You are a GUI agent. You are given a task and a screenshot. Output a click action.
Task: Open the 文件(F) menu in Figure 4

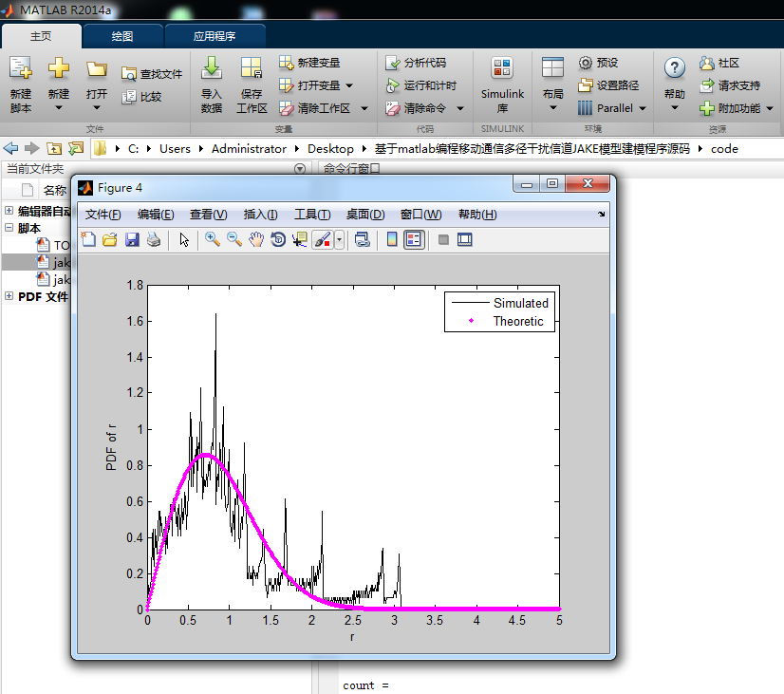[103, 215]
